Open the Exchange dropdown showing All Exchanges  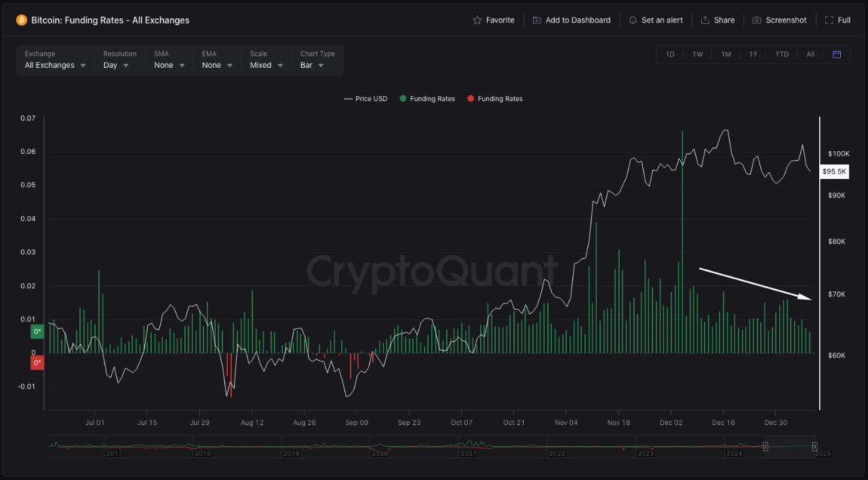[54, 64]
